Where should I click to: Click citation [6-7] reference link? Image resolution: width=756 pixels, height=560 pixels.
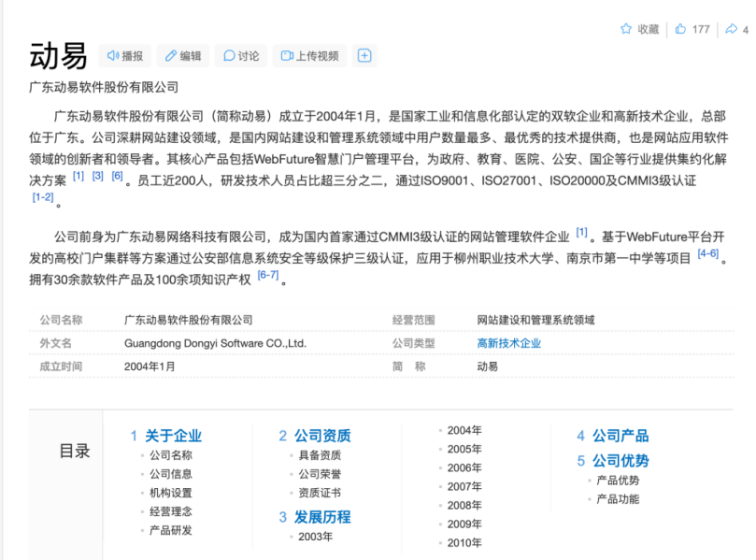tap(267, 275)
